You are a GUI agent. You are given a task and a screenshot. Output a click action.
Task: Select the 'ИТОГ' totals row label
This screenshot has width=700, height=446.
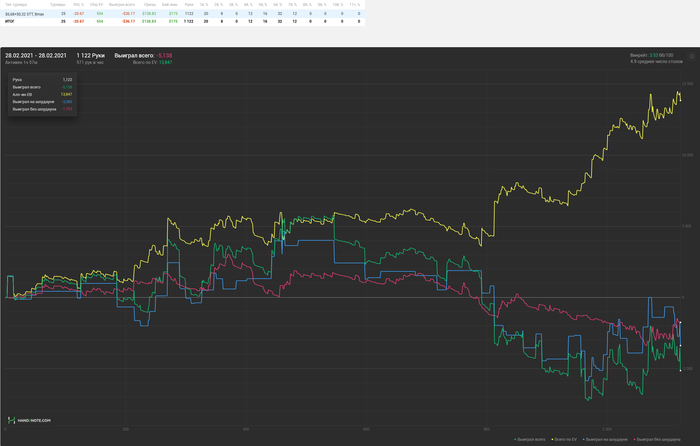click(x=9, y=21)
